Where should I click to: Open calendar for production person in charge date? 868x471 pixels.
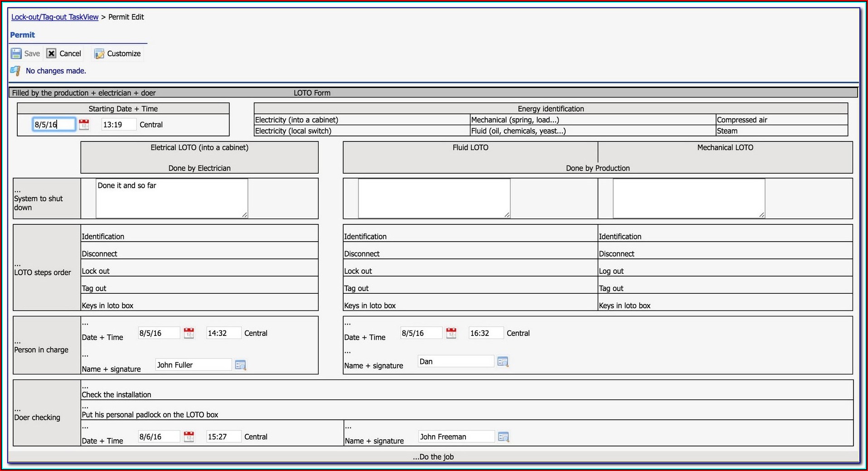click(451, 333)
